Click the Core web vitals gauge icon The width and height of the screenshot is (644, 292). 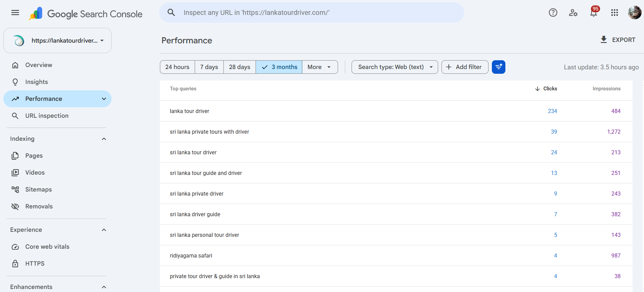(15, 247)
